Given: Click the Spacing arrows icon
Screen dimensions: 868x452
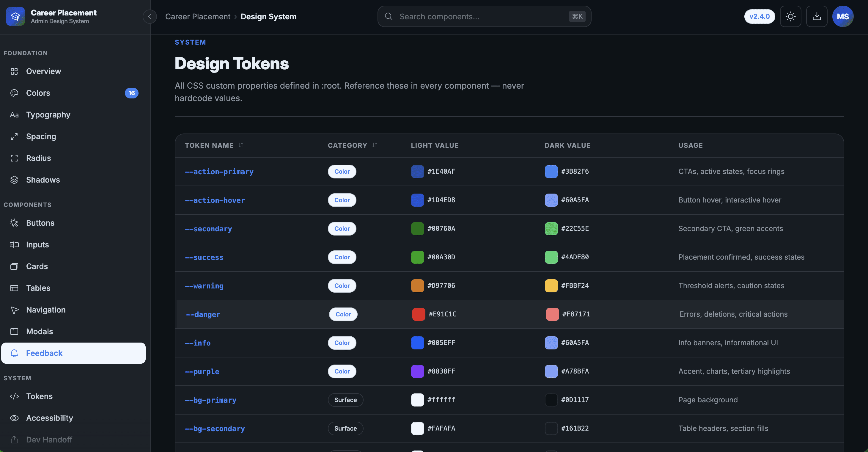Looking at the screenshot, I should coord(14,136).
